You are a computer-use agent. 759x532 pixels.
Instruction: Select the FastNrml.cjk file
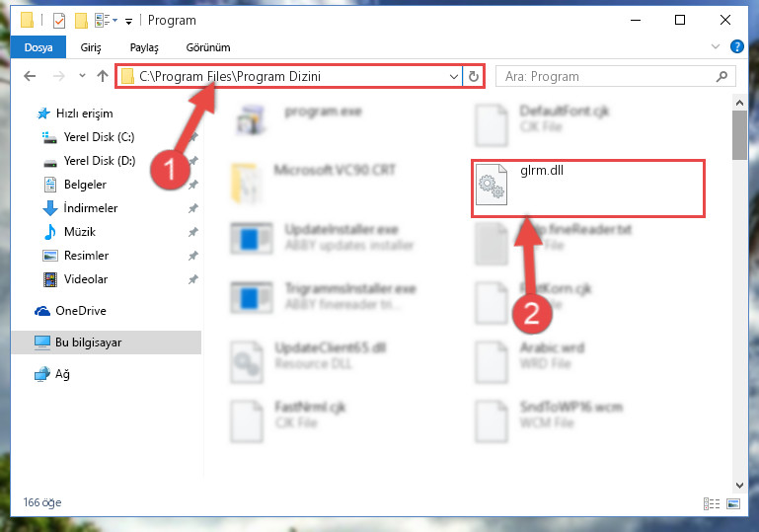pyautogui.click(x=288, y=420)
